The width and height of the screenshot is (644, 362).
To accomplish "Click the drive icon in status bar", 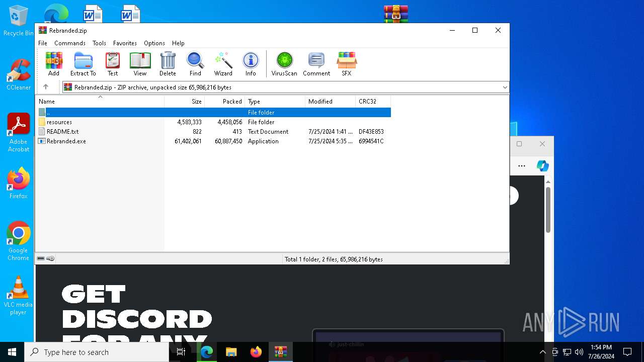I will [41, 259].
